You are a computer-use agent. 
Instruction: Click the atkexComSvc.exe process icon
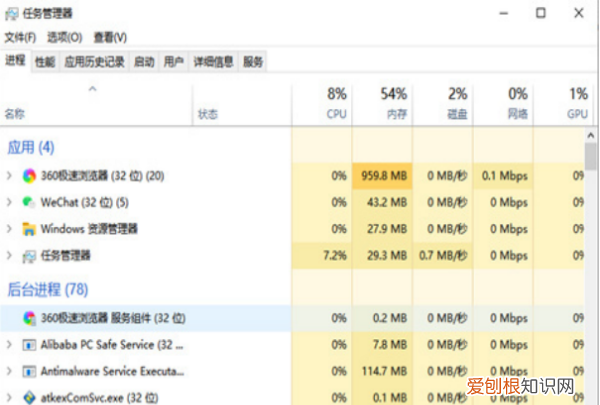[x=29, y=398]
